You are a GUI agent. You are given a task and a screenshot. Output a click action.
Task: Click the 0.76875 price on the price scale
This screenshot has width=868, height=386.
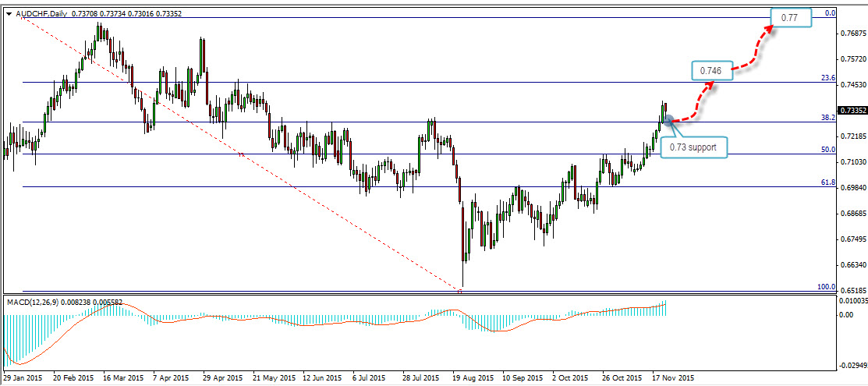pos(851,34)
